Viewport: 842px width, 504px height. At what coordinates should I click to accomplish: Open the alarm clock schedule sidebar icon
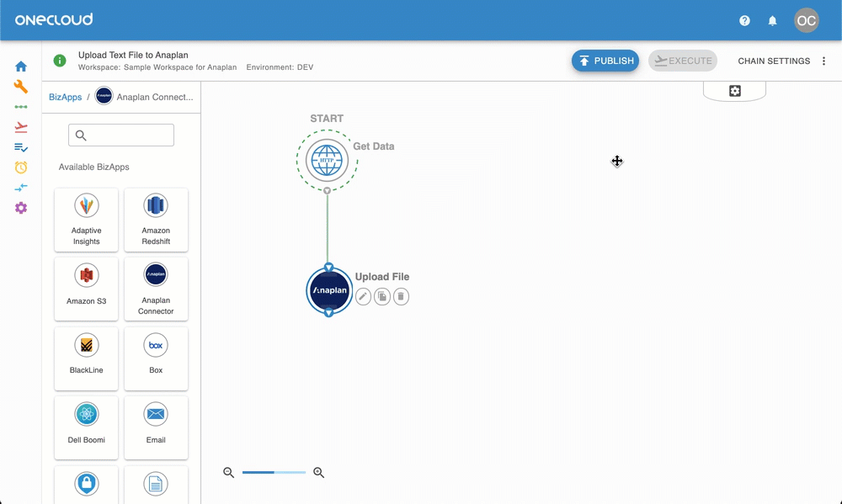click(21, 167)
